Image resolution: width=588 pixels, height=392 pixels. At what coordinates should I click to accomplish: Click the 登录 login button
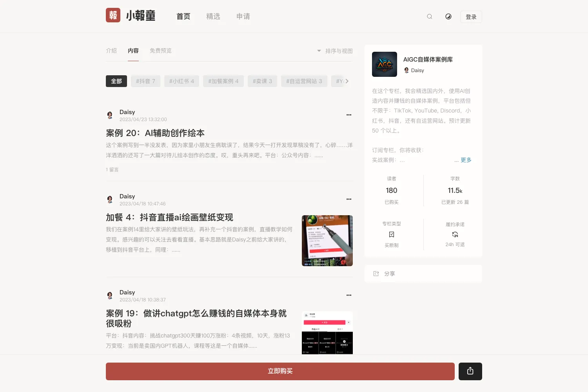click(x=471, y=17)
